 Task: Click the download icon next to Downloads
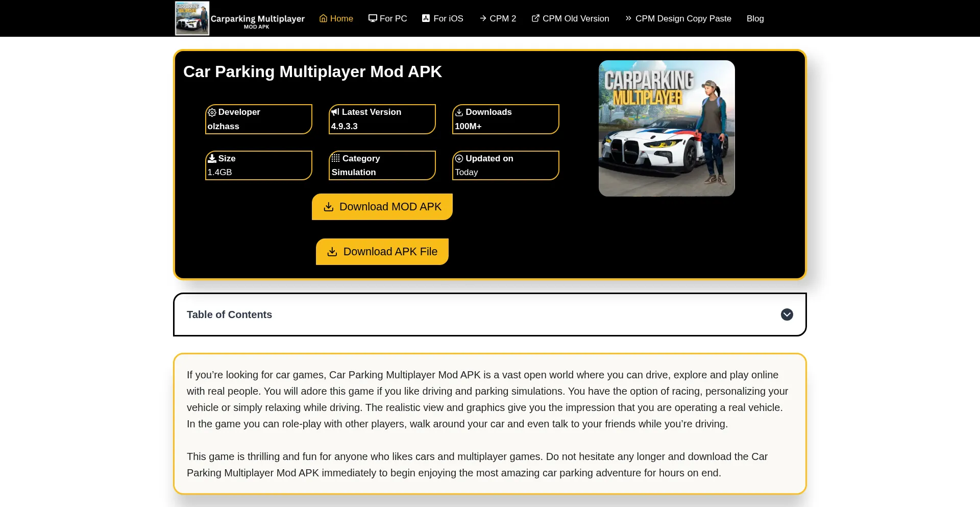click(459, 112)
